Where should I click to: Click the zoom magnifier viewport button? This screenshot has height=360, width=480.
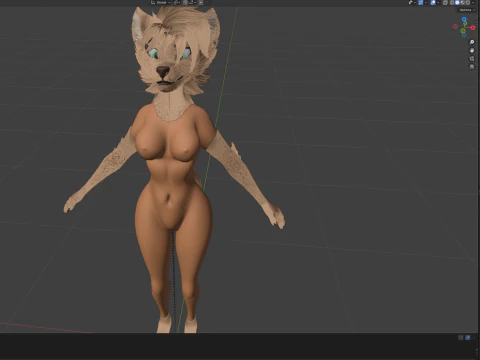(472, 42)
